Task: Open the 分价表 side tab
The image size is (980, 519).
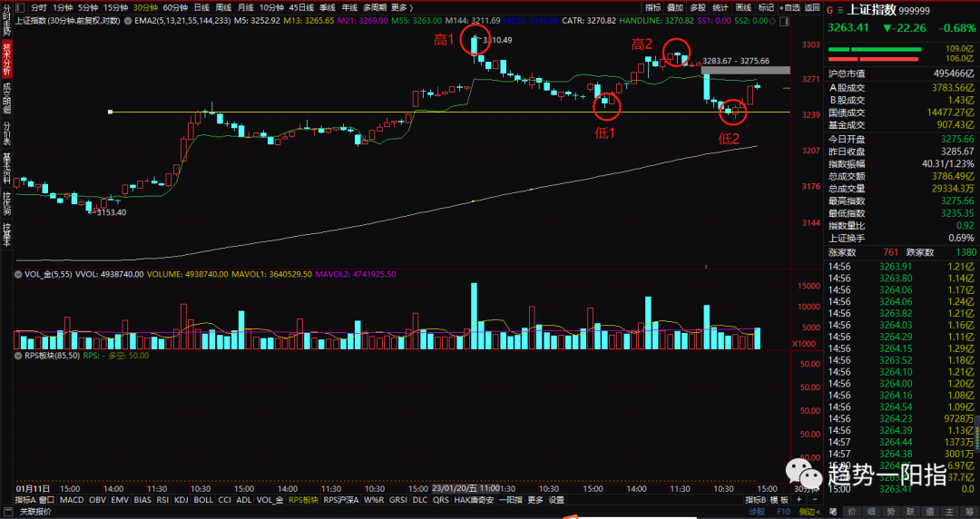Action: coord(6,132)
